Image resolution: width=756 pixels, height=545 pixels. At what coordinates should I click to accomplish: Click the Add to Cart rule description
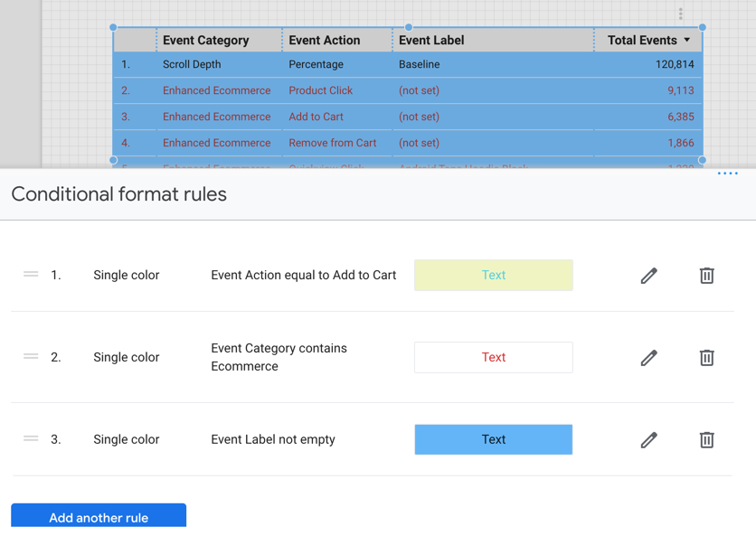coord(302,275)
